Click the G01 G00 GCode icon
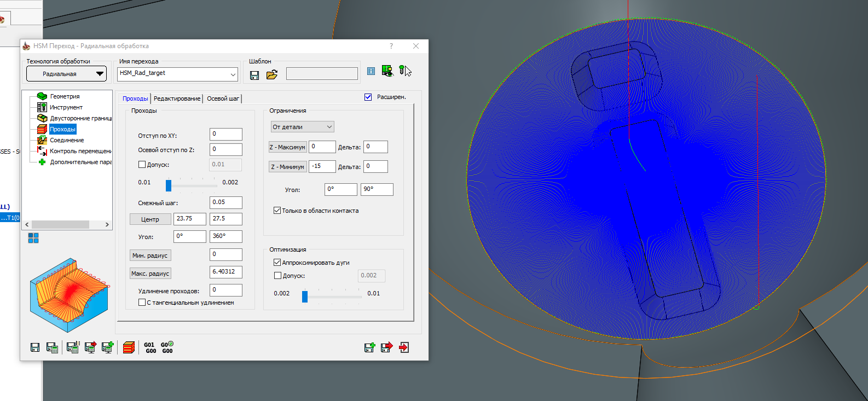The image size is (868, 401). 150,348
